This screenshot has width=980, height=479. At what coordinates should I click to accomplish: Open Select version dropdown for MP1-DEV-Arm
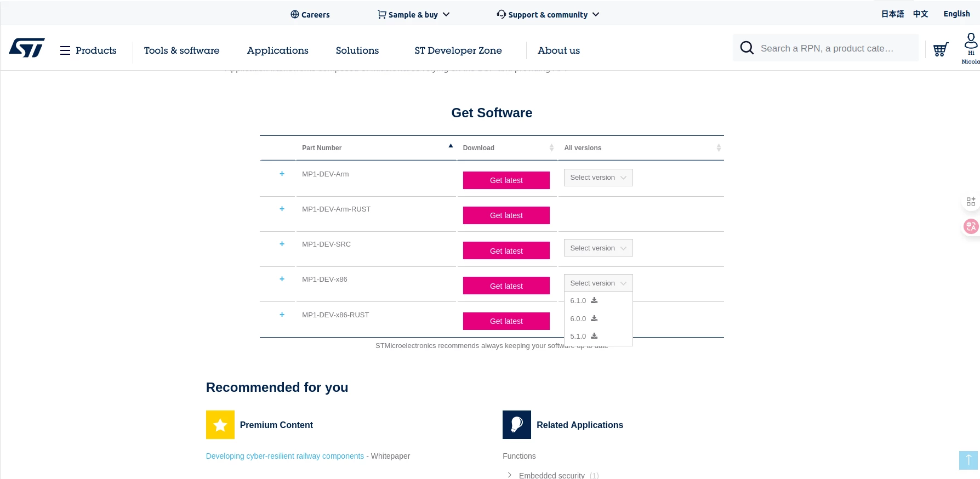pyautogui.click(x=599, y=178)
